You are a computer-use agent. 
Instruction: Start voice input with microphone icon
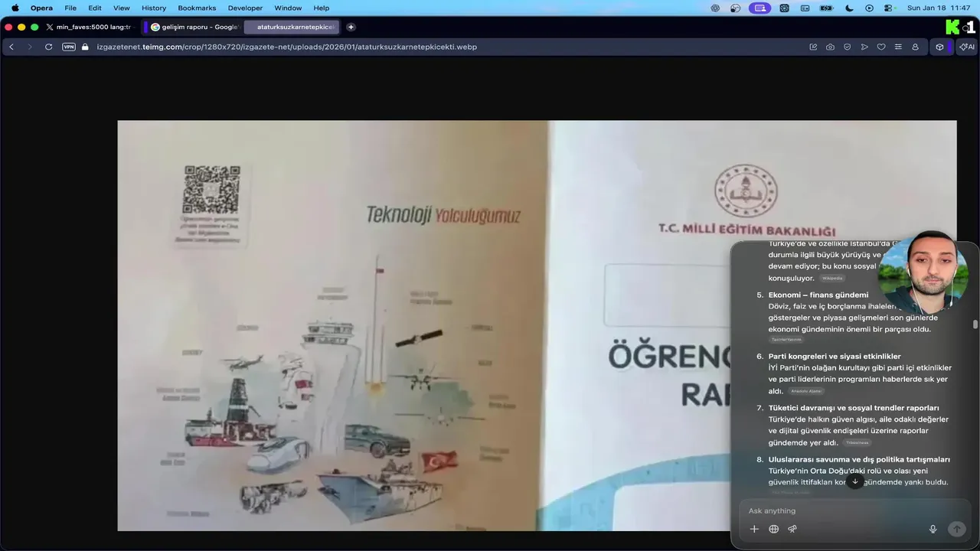(x=933, y=529)
